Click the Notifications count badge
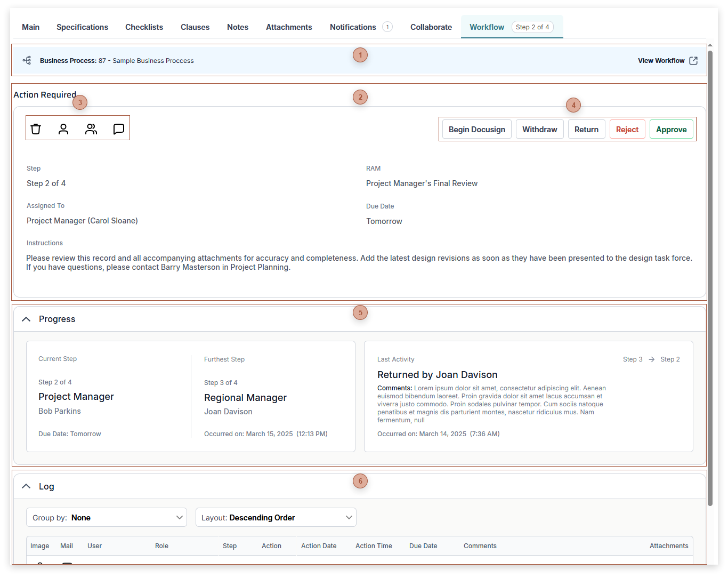The width and height of the screenshot is (728, 578). pyautogui.click(x=387, y=27)
